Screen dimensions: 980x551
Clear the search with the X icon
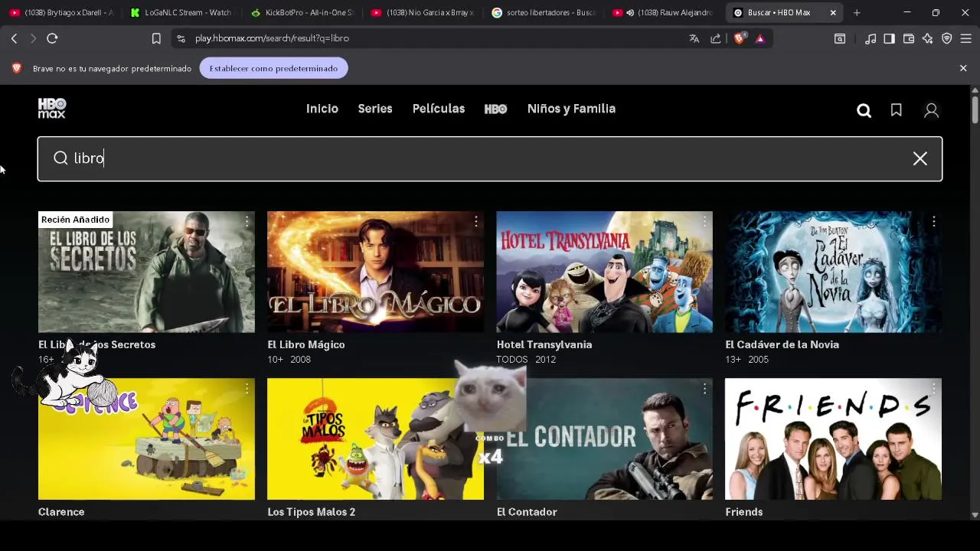pos(920,158)
